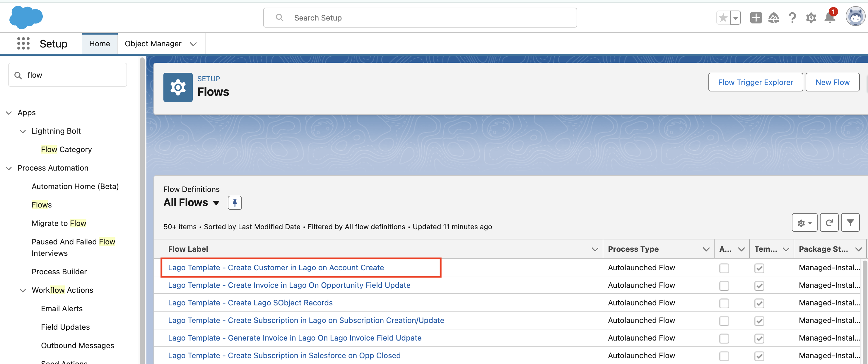This screenshot has width=868, height=364.
Task: Open list view controls gear
Action: [804, 223]
